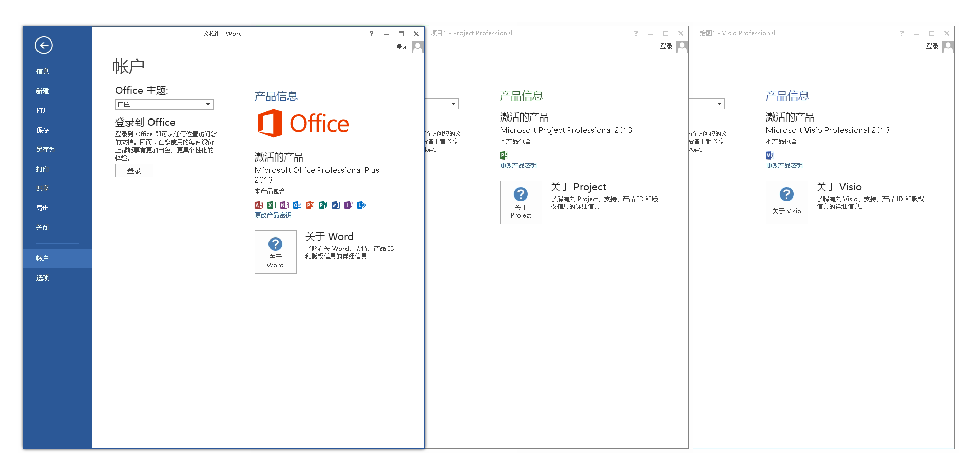Screen dimensions: 980x474
Task: Click the 关于 Word about button
Action: (x=276, y=252)
